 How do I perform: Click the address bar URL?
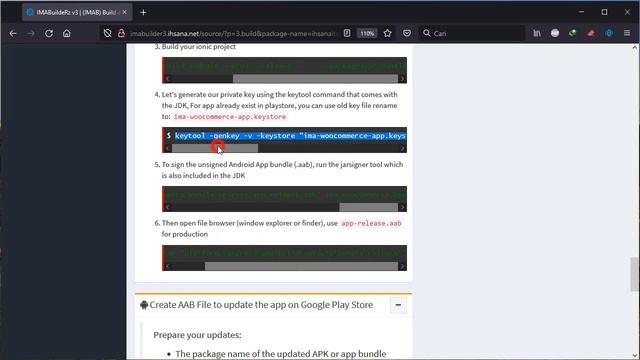pos(233,33)
